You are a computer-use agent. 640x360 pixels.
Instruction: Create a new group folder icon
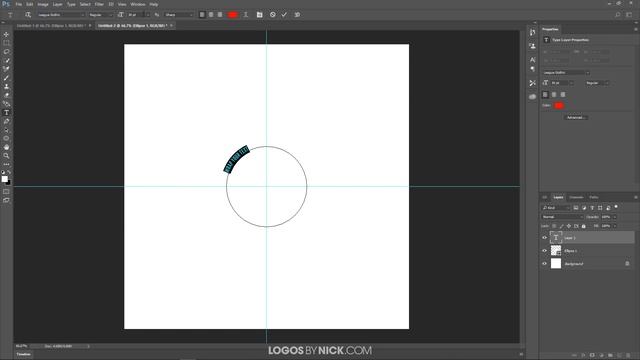(610, 355)
